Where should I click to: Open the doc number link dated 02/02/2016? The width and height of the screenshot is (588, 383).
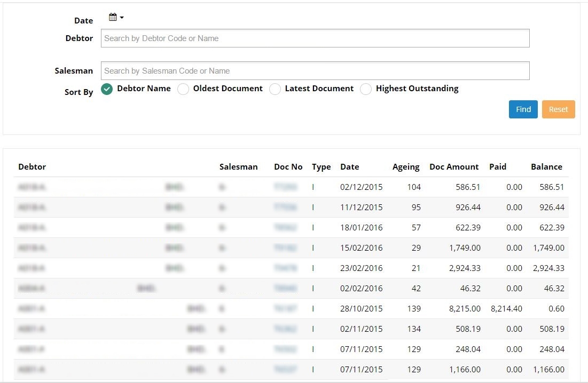[285, 288]
